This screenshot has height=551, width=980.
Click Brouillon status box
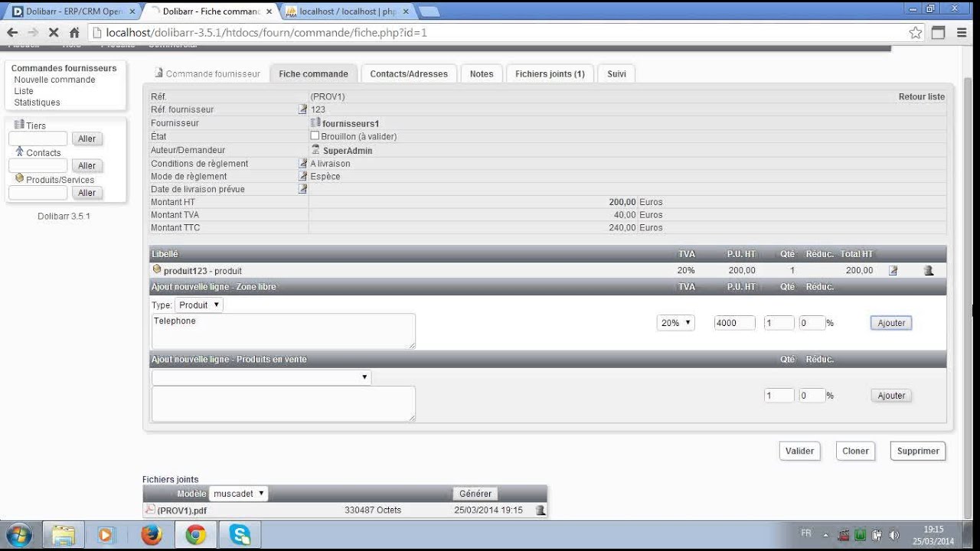coord(315,136)
